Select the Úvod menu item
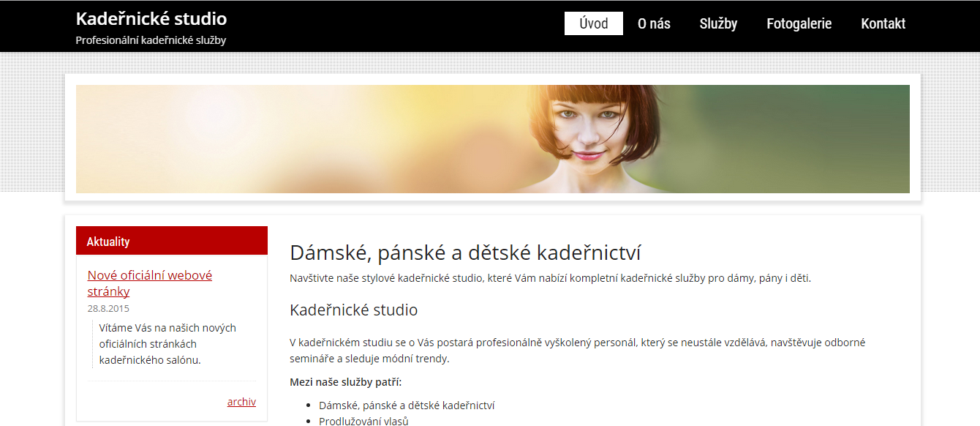 (593, 23)
